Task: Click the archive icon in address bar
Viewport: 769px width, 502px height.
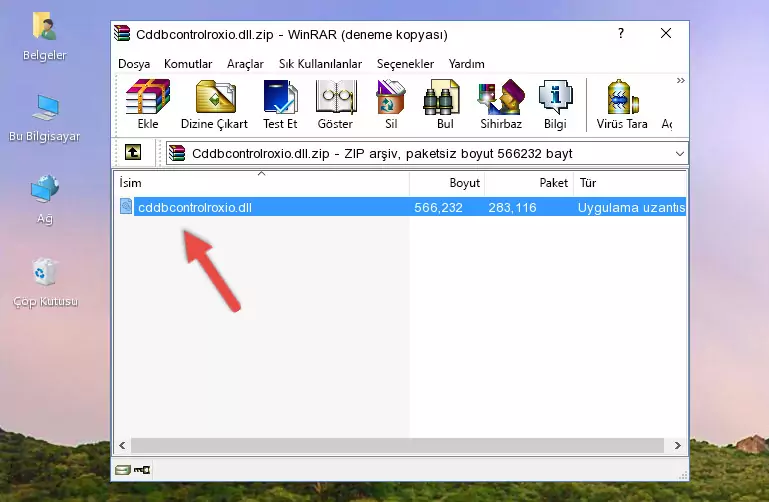Action: pyautogui.click(x=177, y=153)
